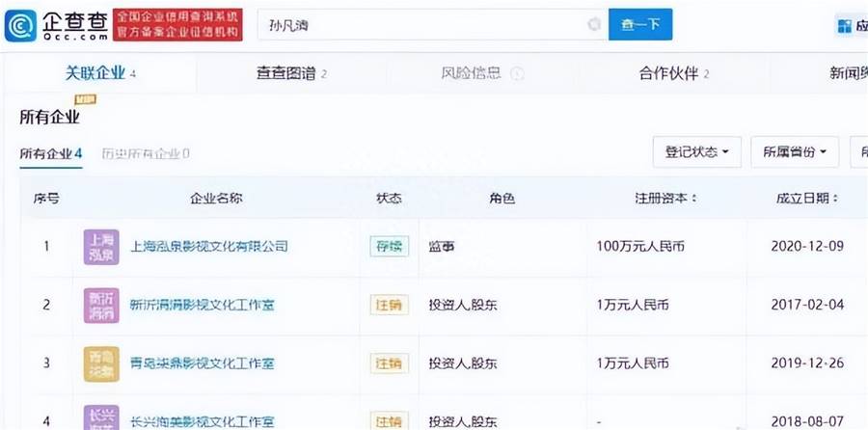This screenshot has height=430, width=868.
Task: Sort by 成立日期 column header
Action: tap(807, 198)
